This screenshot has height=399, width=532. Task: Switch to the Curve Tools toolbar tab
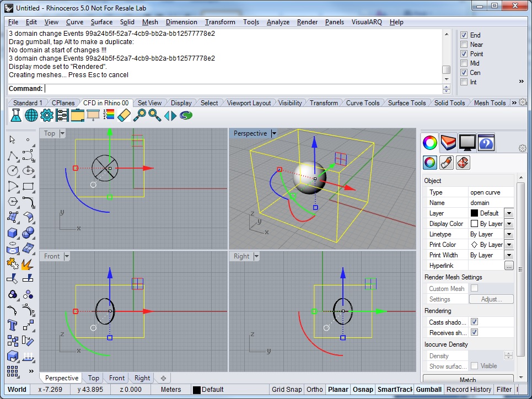point(363,103)
